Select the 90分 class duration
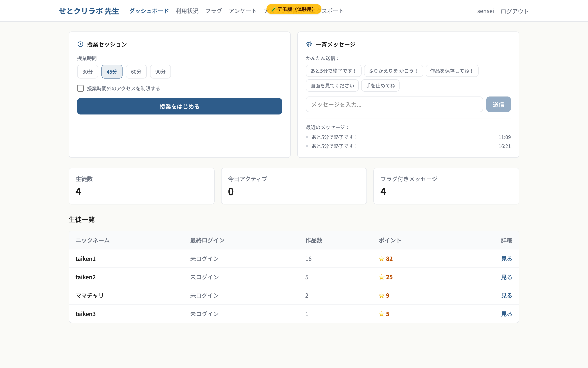 160,72
